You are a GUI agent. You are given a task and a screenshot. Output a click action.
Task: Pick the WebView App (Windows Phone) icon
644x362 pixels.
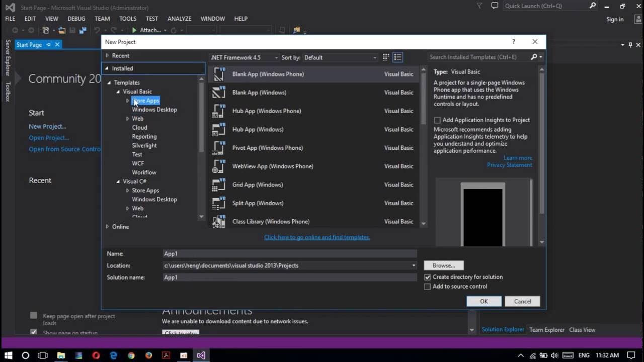[x=219, y=166]
